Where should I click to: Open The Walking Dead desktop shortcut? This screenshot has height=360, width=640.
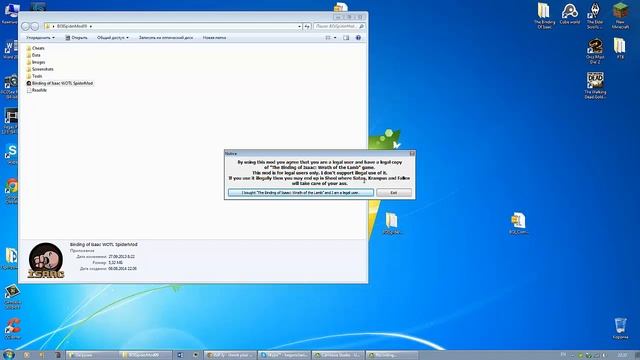pyautogui.click(x=595, y=86)
